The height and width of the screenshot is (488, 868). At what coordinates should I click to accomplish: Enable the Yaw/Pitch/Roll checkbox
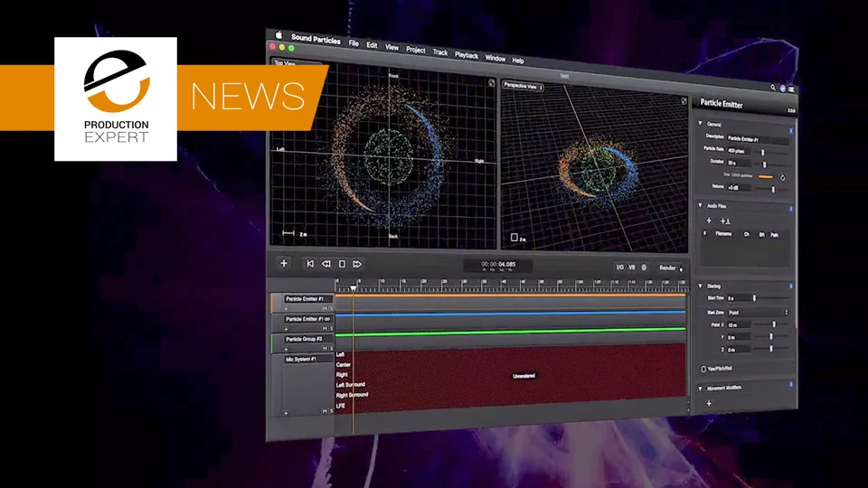click(x=703, y=369)
